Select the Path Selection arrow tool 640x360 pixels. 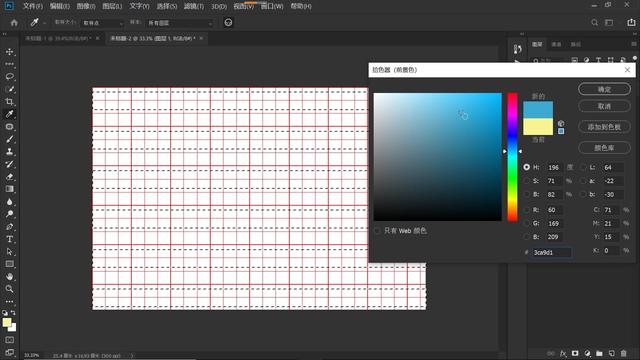coord(9,251)
